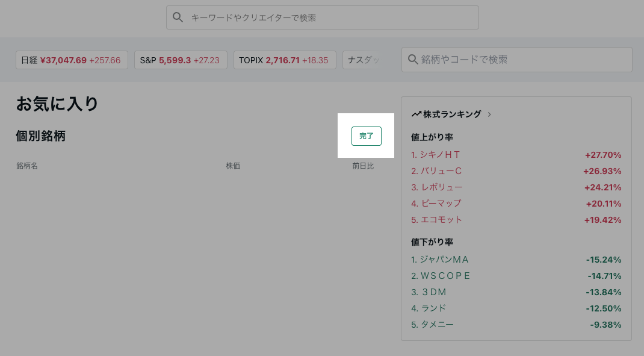Screen dimensions: 644x356
Task: Click the 銘柄名 column header
Action: coord(27,166)
